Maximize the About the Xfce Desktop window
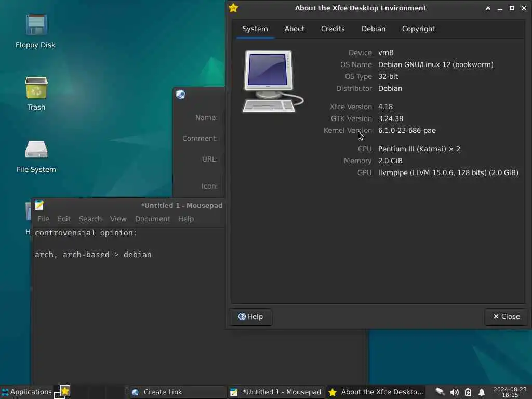Viewport: 532px width, 399px height. pos(512,8)
